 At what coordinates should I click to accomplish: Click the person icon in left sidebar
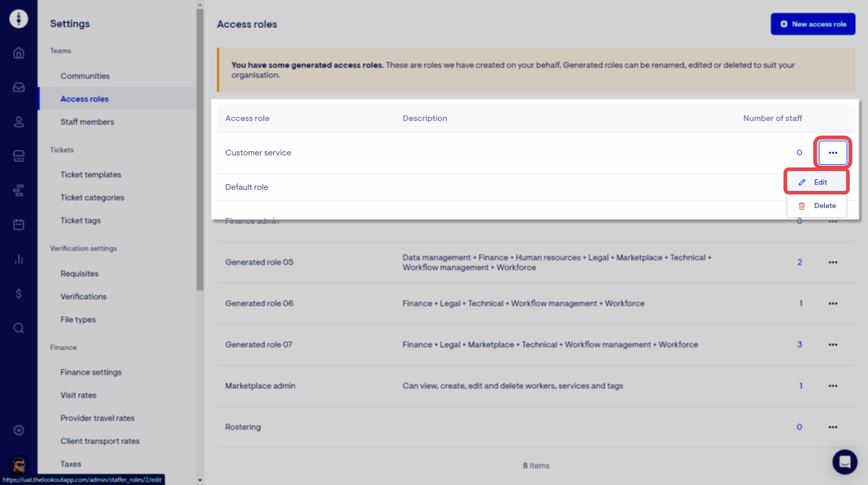tap(19, 122)
